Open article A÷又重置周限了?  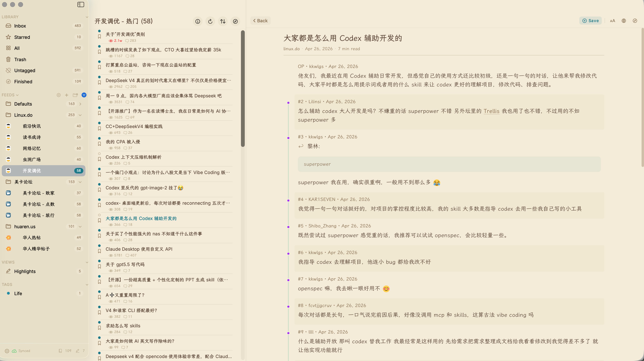125,295
